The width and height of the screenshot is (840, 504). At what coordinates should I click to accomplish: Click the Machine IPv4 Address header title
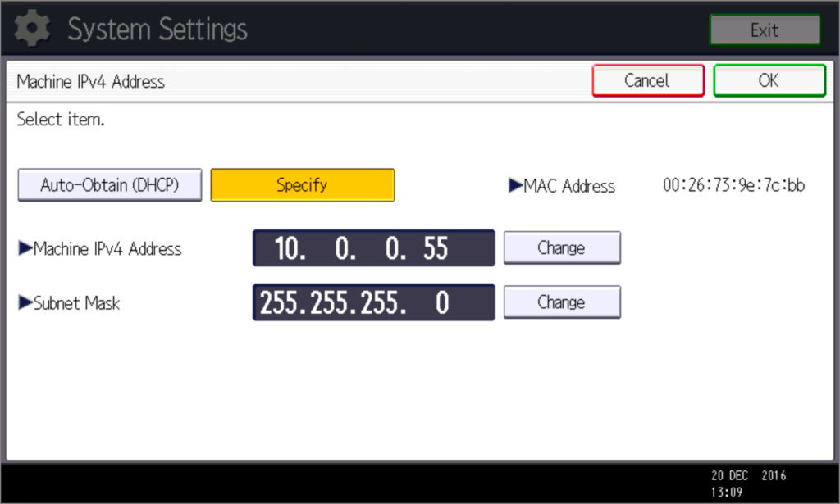91,82
